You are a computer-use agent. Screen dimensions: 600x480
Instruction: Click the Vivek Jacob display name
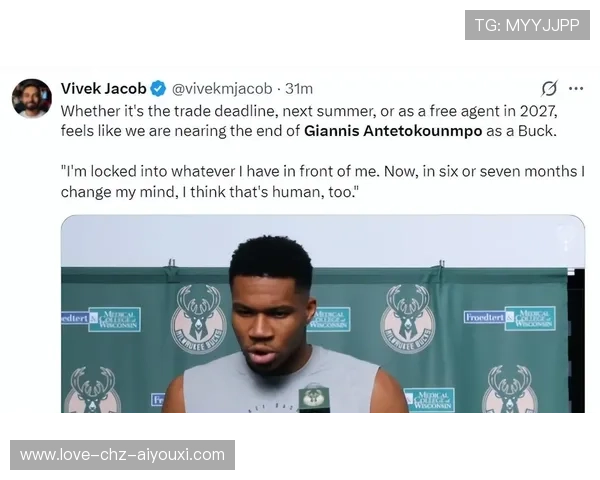[103, 89]
